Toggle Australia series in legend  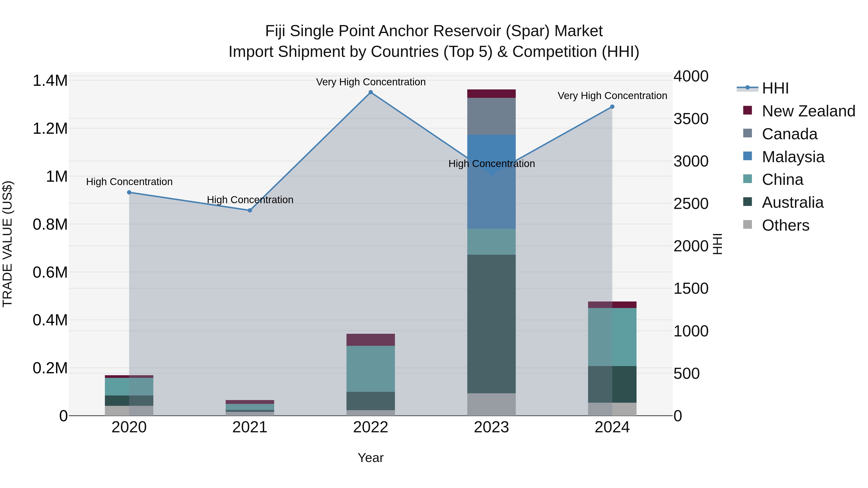point(783,202)
